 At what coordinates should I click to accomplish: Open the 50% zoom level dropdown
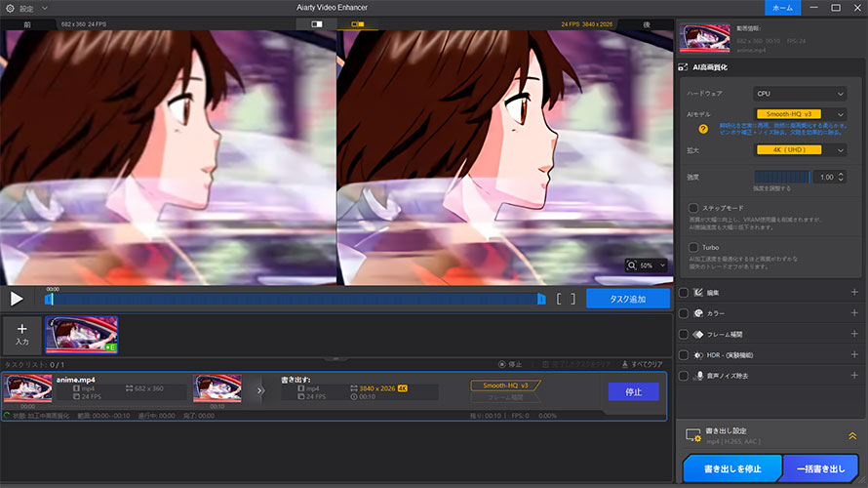653,265
